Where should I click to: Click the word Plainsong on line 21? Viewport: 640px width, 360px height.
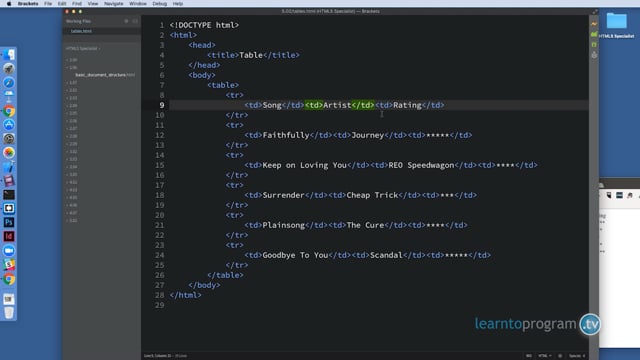click(283, 225)
